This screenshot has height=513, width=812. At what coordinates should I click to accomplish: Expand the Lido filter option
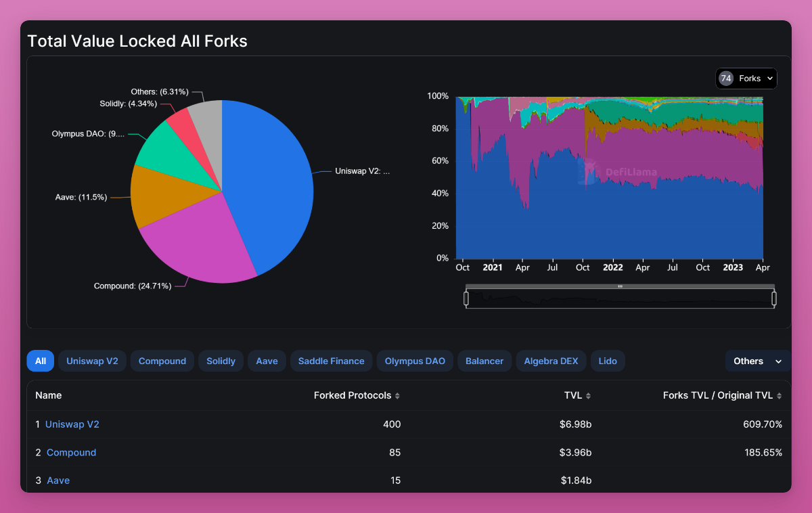607,361
